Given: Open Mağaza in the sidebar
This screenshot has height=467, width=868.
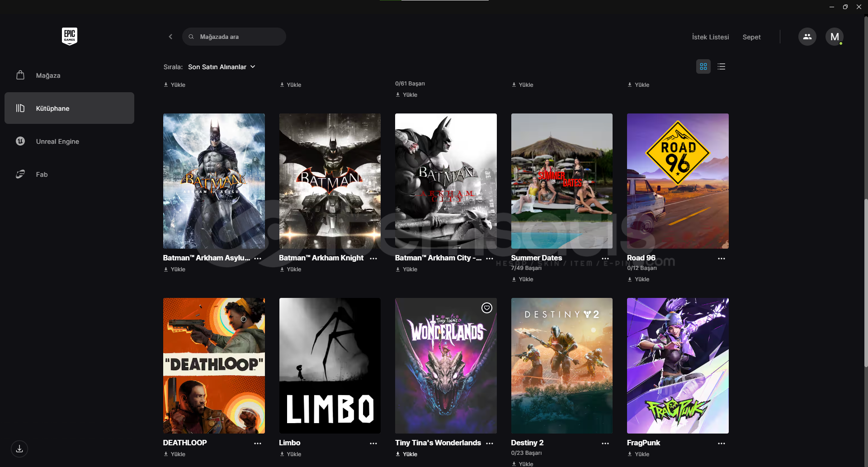Looking at the screenshot, I should (x=48, y=75).
